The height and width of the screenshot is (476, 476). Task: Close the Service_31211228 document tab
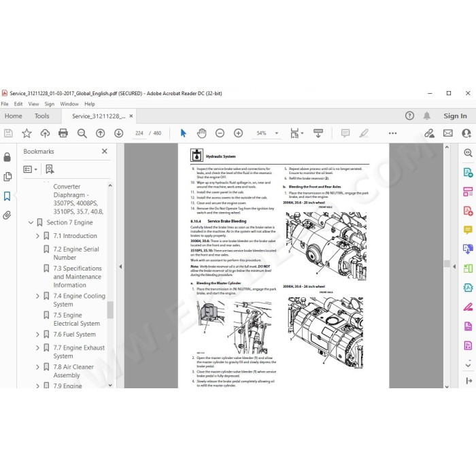(131, 116)
